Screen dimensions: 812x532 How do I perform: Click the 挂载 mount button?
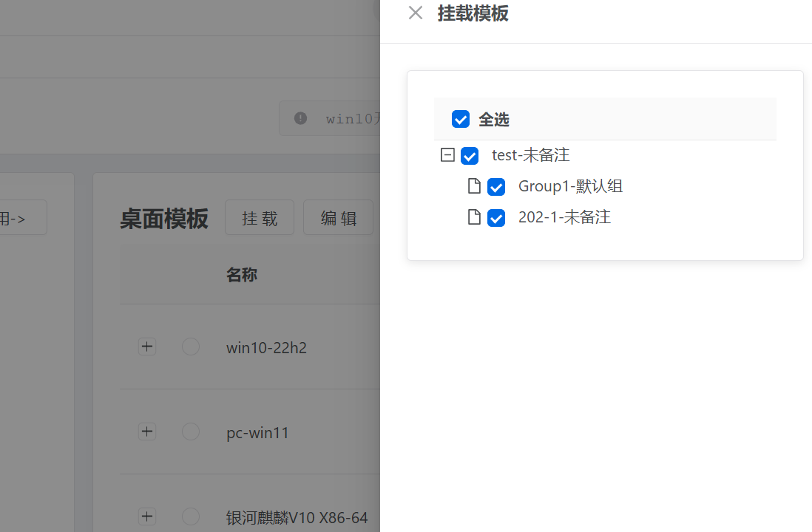[259, 217]
